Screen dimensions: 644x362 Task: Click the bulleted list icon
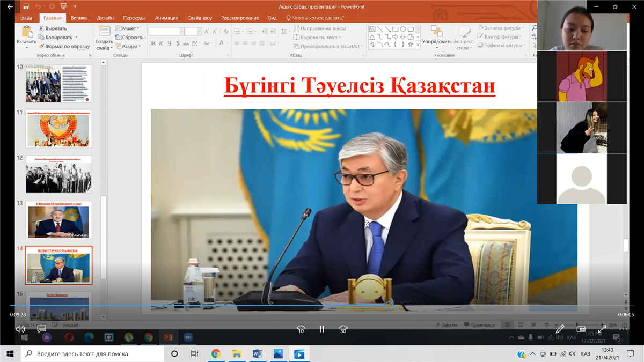click(238, 32)
